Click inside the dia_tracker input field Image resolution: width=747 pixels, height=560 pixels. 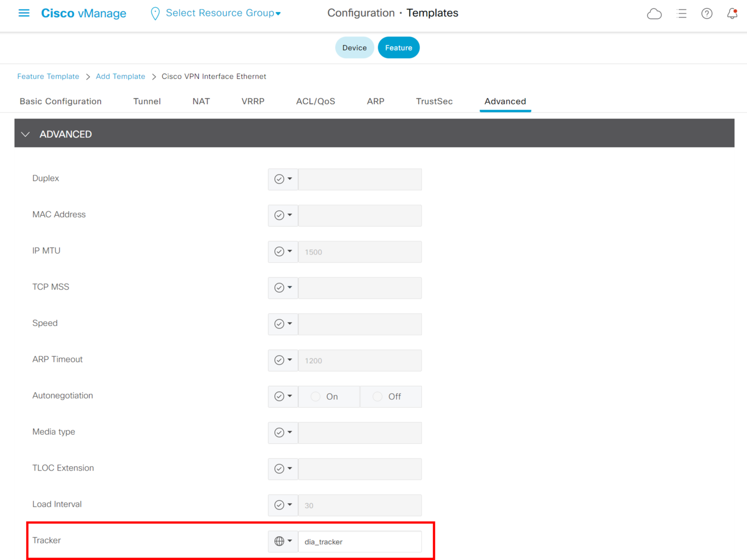(360, 541)
